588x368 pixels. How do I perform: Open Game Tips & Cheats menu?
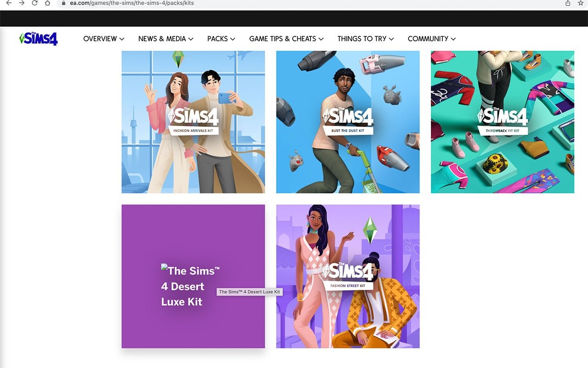point(286,39)
